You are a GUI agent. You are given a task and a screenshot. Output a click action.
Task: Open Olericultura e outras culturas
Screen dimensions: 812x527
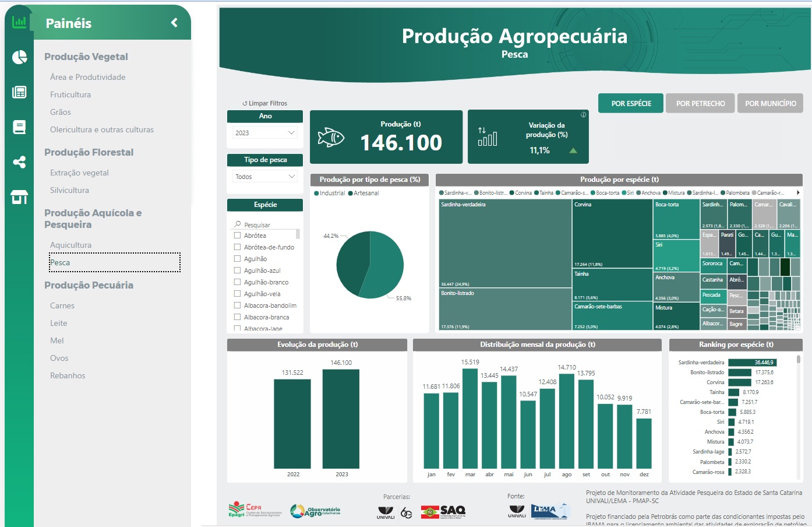[102, 129]
